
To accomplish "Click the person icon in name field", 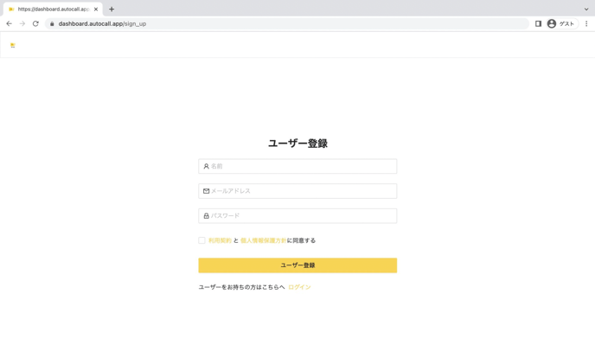I will [x=206, y=166].
